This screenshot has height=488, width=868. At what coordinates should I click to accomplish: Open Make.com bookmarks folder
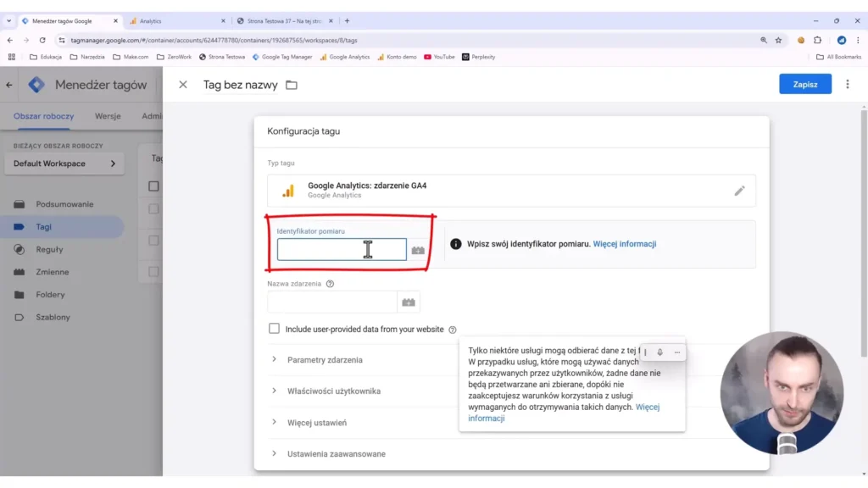point(131,57)
